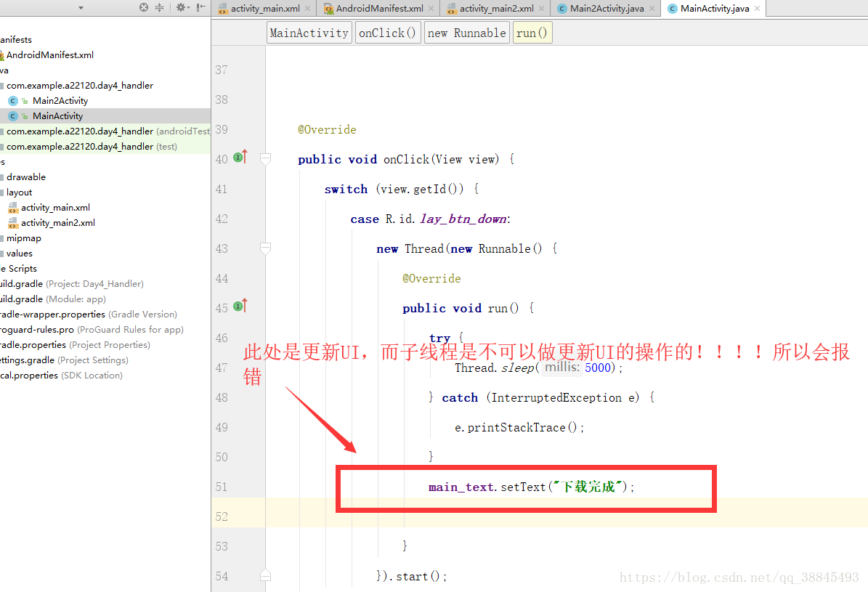
Task: Select MainActivity class in tree
Action: (x=57, y=115)
